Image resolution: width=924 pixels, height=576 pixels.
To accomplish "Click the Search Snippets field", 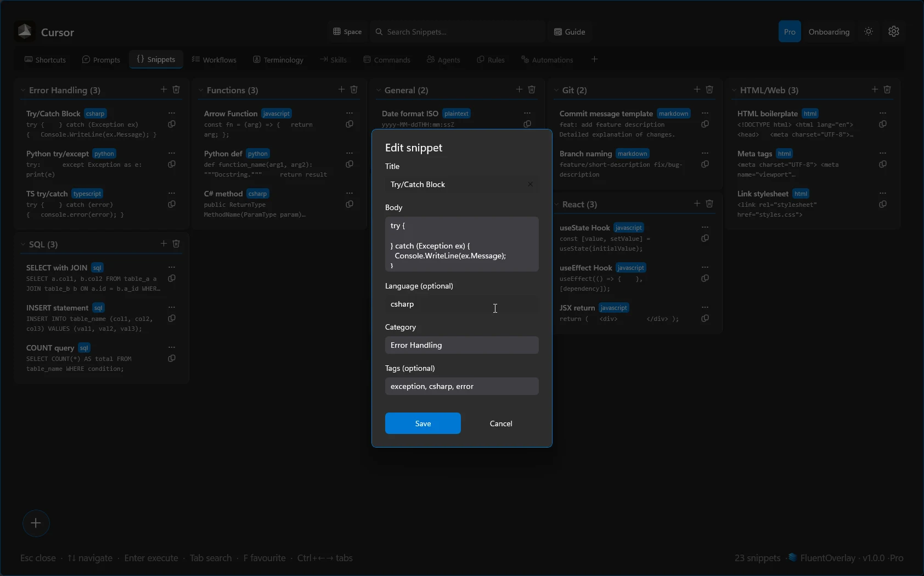I will click(458, 31).
